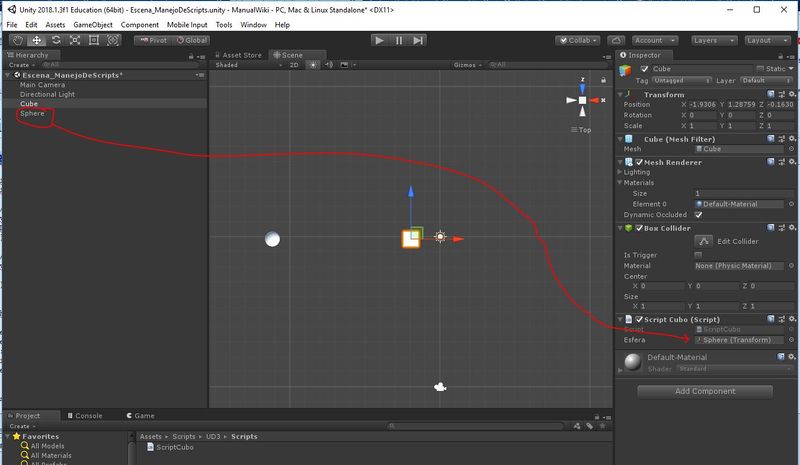Open the Tag Untagged dropdown
The height and width of the screenshot is (465, 800).
[681, 81]
